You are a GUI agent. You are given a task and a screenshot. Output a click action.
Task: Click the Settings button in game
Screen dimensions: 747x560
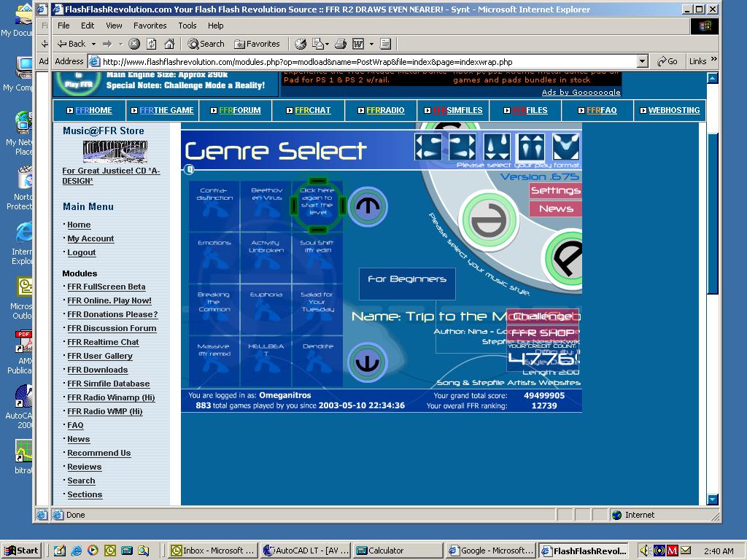point(555,190)
